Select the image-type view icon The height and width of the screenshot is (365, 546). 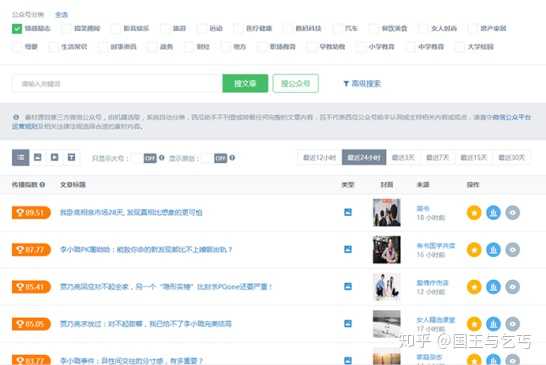pos(38,157)
